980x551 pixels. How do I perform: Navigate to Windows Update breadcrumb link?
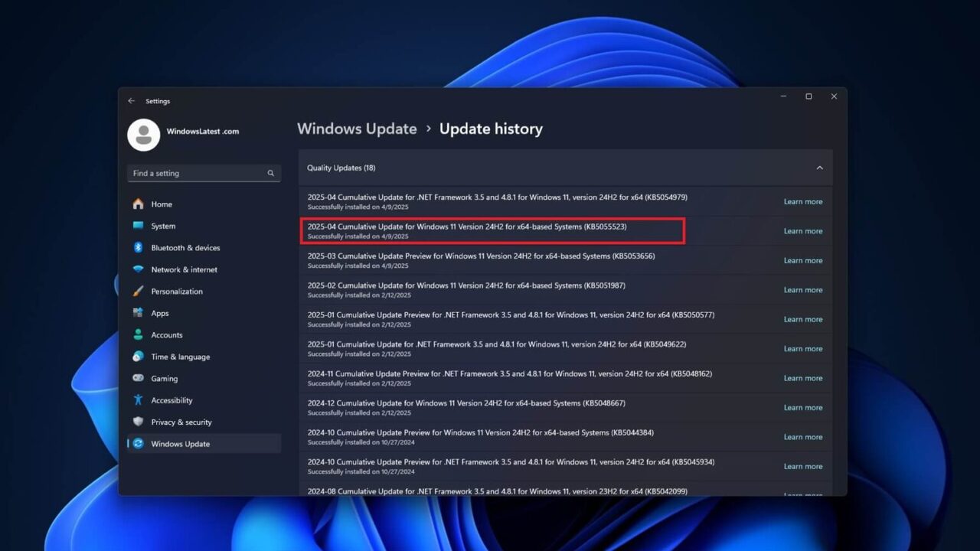pos(357,129)
